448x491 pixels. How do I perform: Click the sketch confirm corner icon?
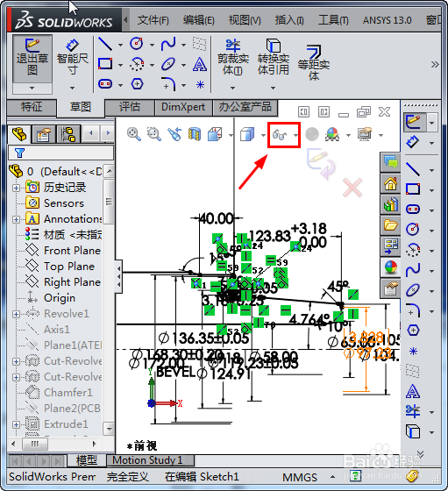(321, 163)
